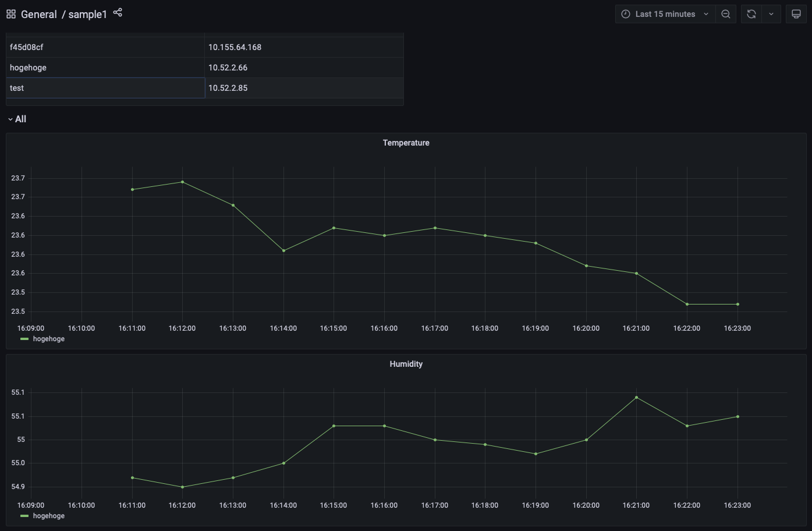Click the clock icon in time picker
Viewport: 812px width, 531px height.
(626, 14)
